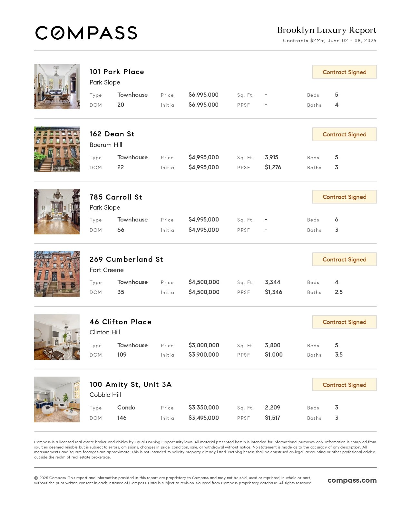Open the 46 Clifton Place living room photo
The height and width of the screenshot is (532, 411).
pos(57,337)
